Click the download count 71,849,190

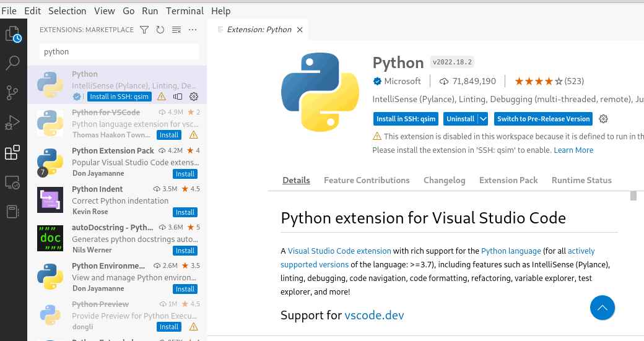click(468, 81)
